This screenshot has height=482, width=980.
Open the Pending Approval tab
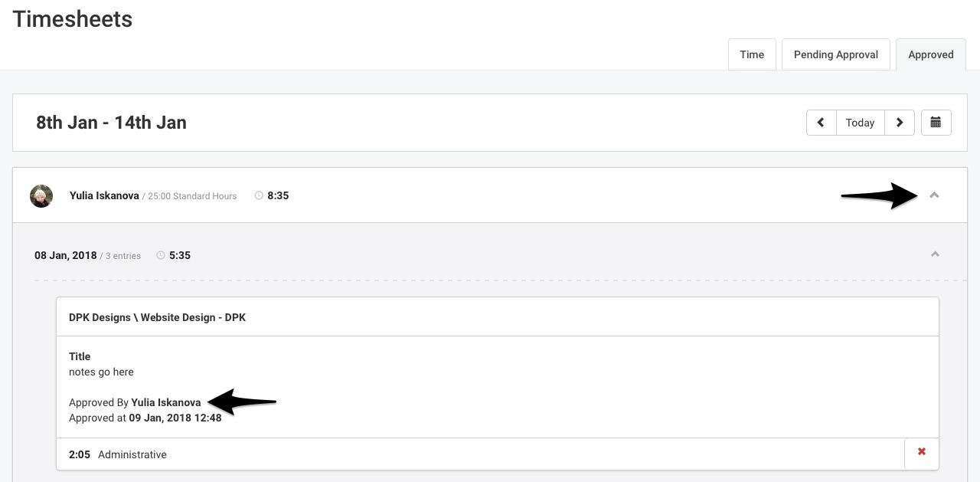tap(835, 54)
